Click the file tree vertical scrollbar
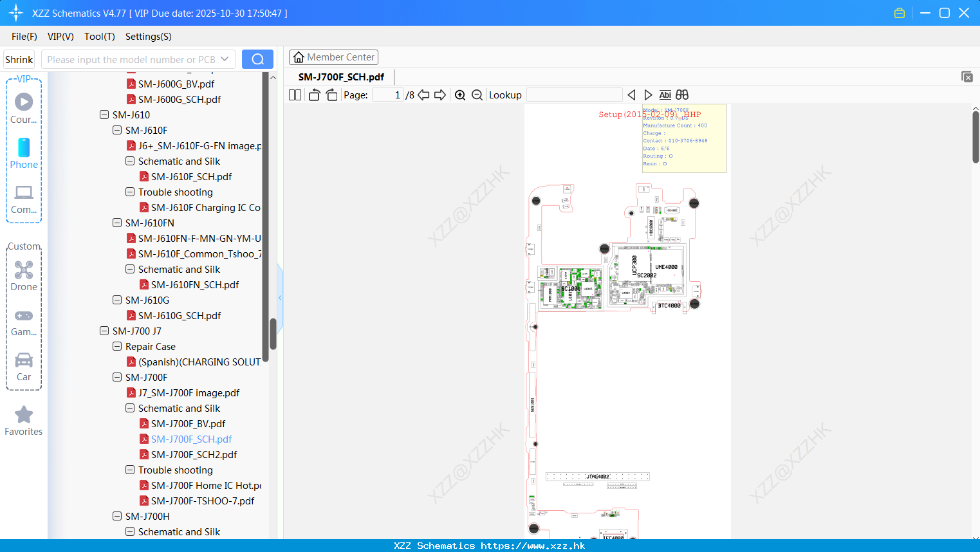 pyautogui.click(x=273, y=334)
